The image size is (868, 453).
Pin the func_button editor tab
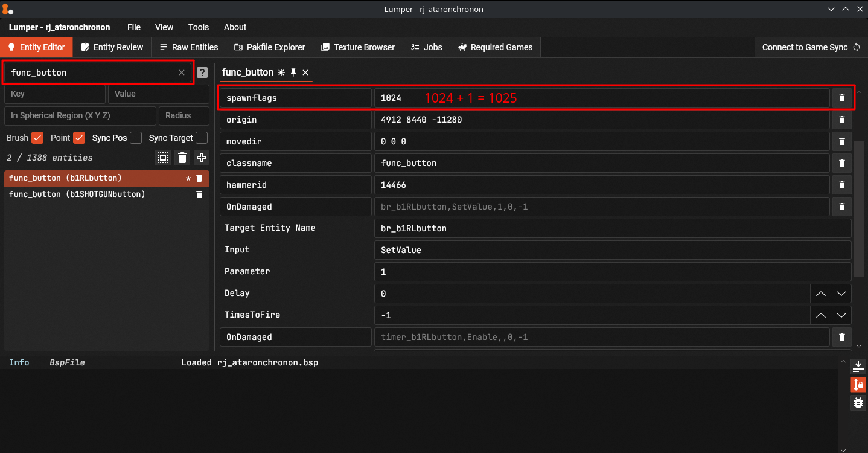293,72
